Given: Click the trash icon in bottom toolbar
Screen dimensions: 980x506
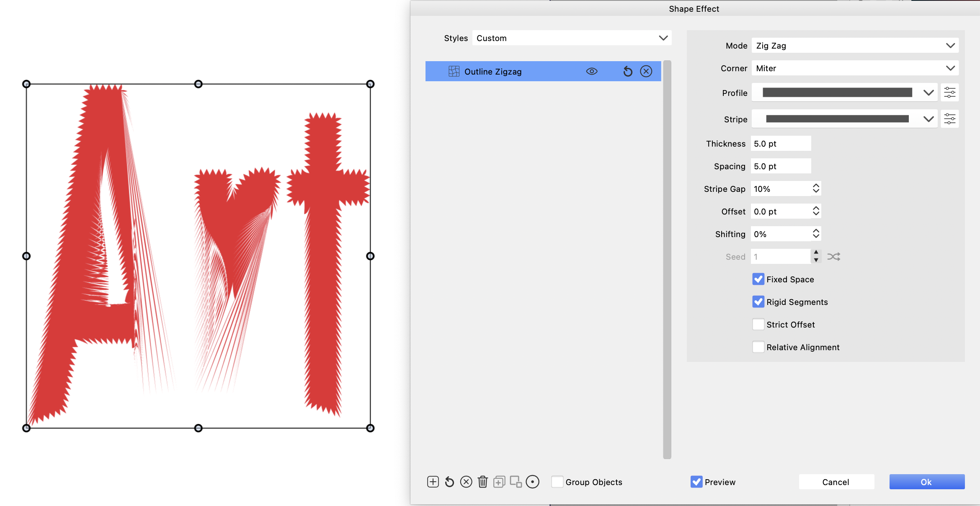Looking at the screenshot, I should coord(482,482).
